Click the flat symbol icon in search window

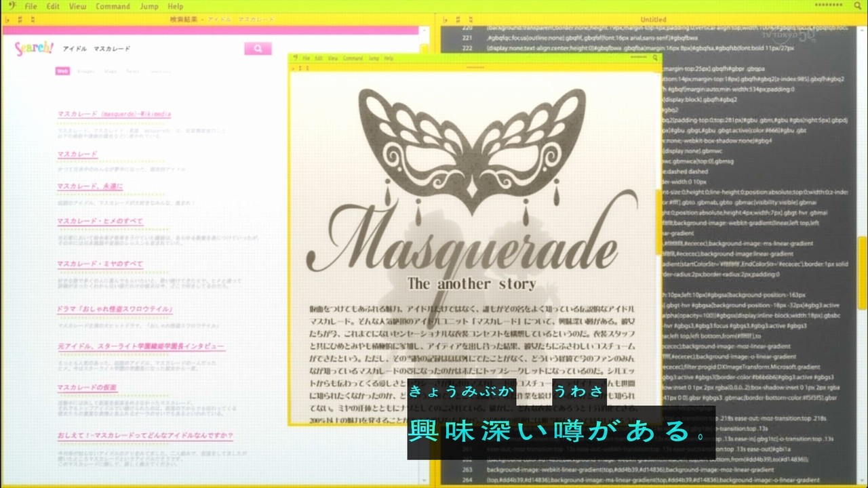pyautogui.click(x=6, y=20)
